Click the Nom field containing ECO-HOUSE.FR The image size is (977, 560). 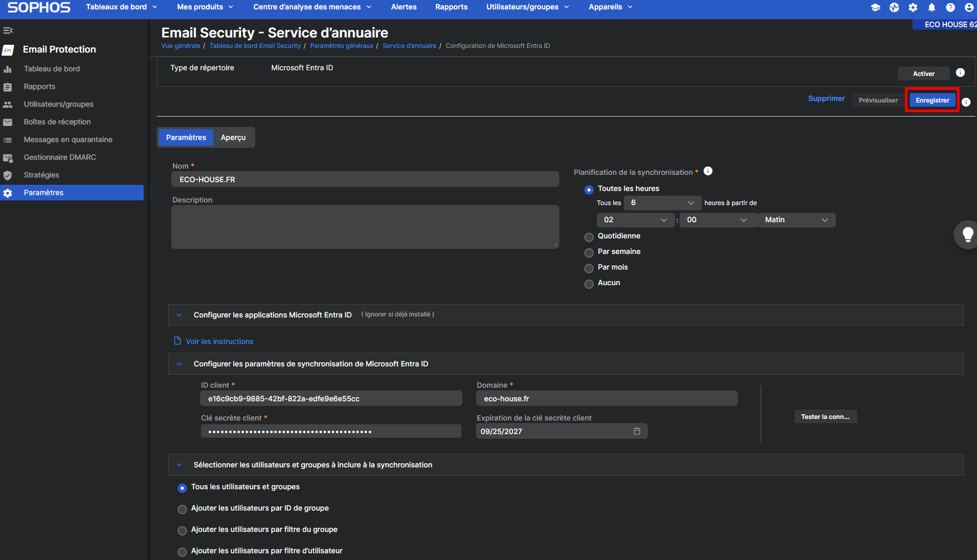tap(365, 180)
